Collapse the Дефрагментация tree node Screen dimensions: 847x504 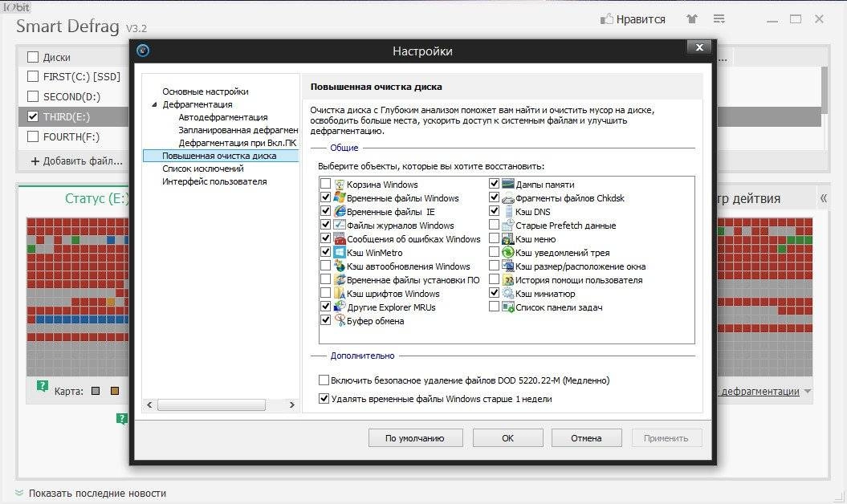pos(154,104)
